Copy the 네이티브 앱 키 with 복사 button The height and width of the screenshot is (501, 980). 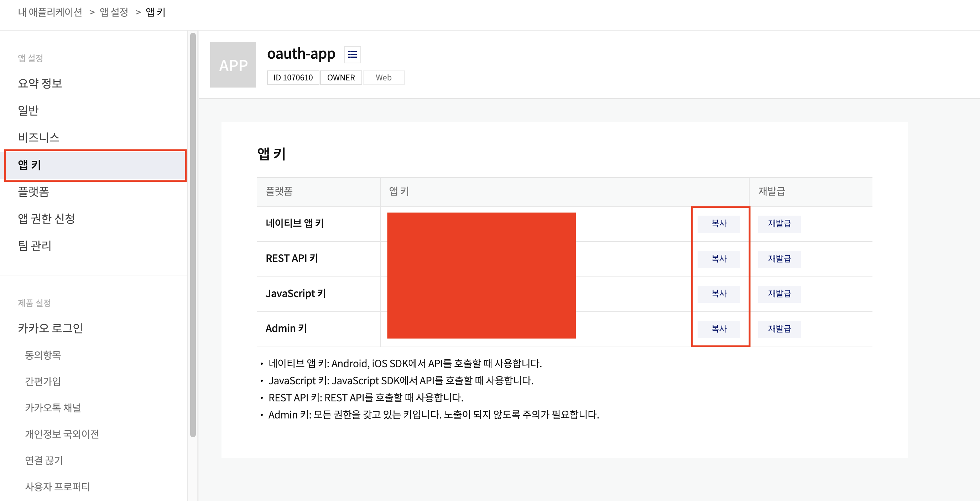719,223
